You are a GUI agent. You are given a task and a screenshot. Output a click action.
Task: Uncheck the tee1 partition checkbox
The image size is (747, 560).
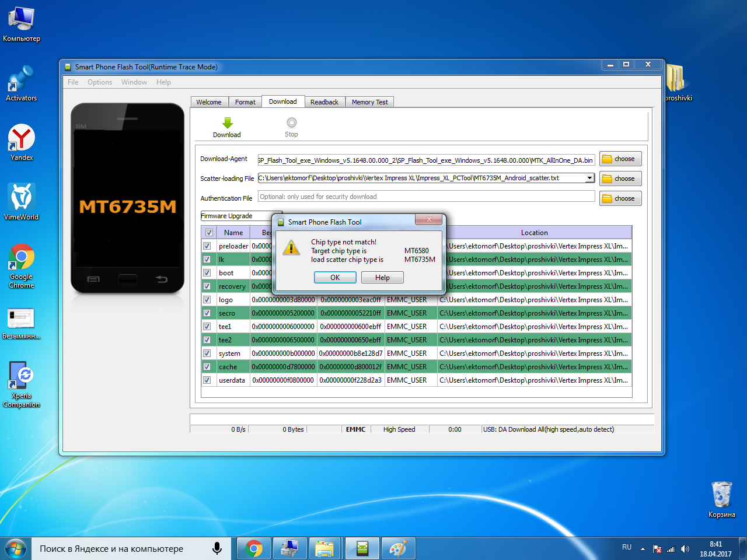[207, 326]
